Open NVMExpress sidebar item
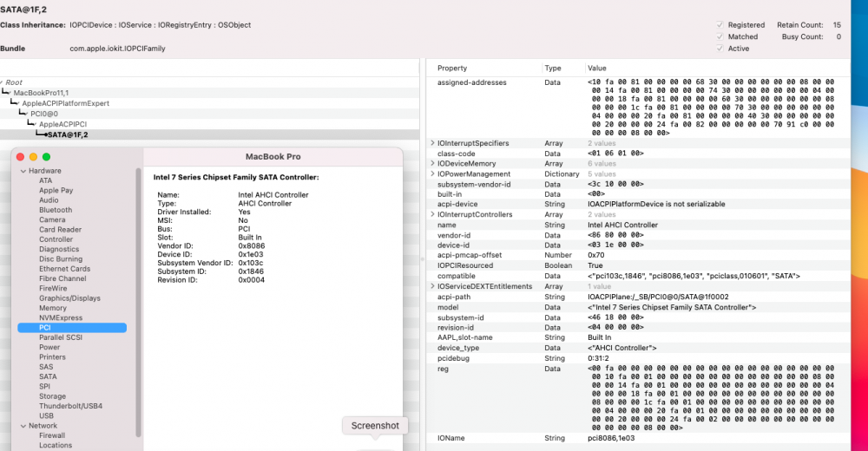This screenshot has width=868, height=451. click(61, 318)
